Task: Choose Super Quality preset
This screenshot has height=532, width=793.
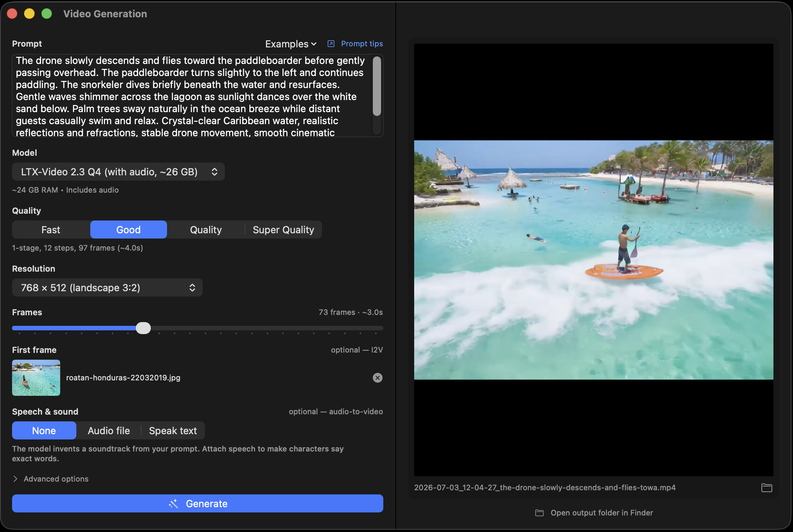Action: [x=283, y=230]
